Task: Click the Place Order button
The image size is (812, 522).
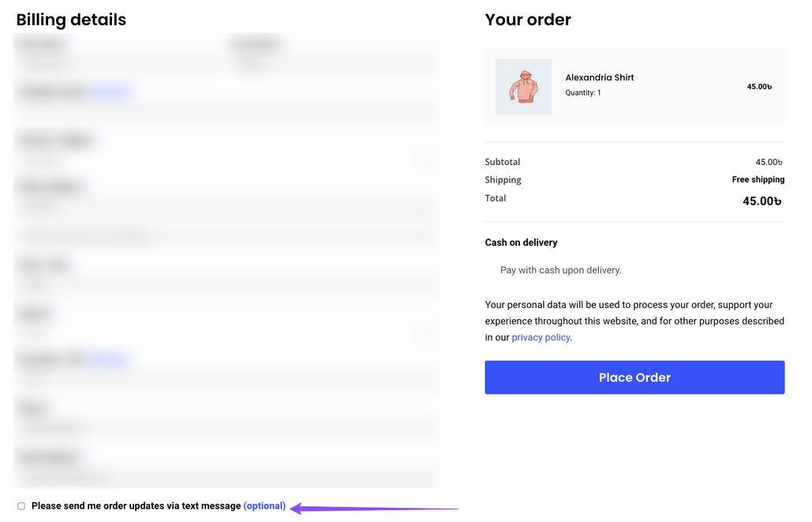Action: click(x=634, y=377)
